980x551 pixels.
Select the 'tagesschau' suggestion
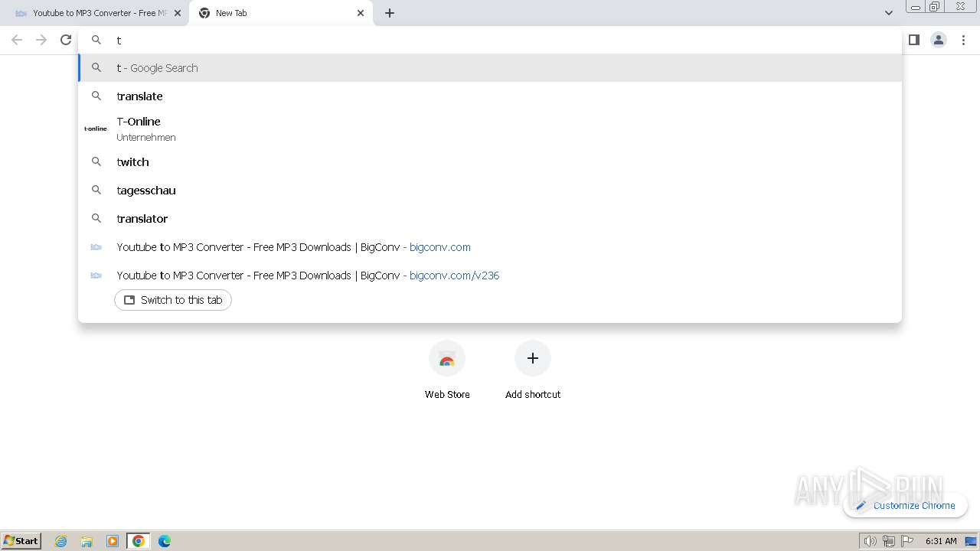point(490,190)
